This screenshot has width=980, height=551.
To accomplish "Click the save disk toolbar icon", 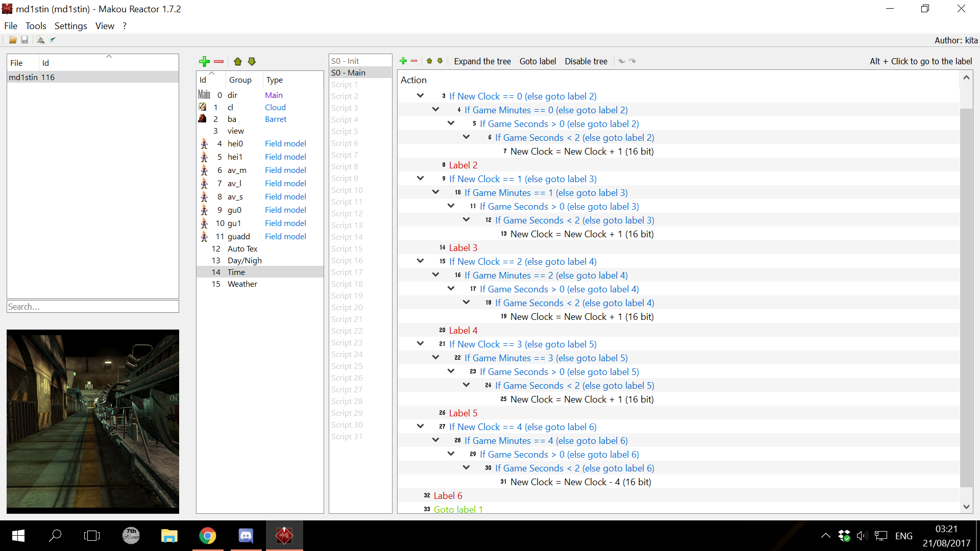I will pos(24,40).
